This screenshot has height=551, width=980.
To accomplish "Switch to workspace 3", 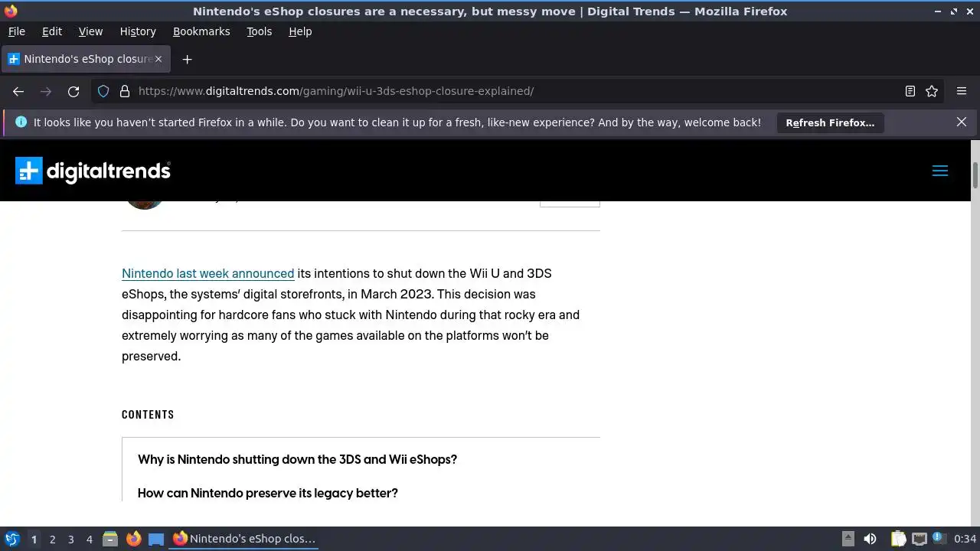I will (x=70, y=539).
